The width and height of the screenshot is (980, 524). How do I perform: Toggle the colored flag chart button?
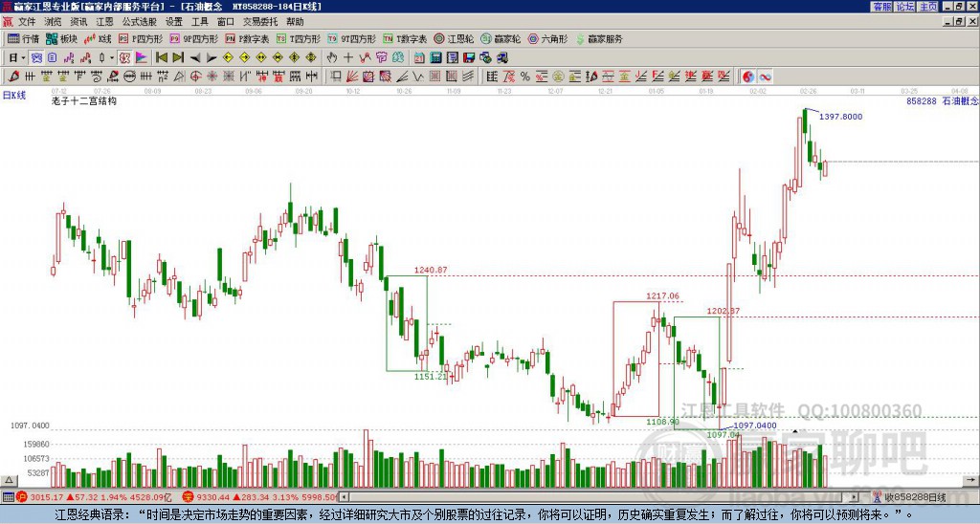[x=142, y=58]
